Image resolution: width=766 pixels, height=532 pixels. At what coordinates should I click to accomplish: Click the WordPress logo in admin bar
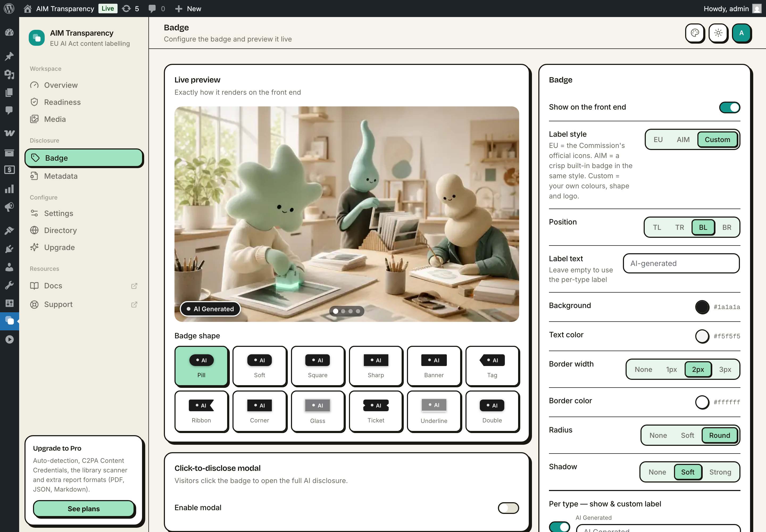9,8
